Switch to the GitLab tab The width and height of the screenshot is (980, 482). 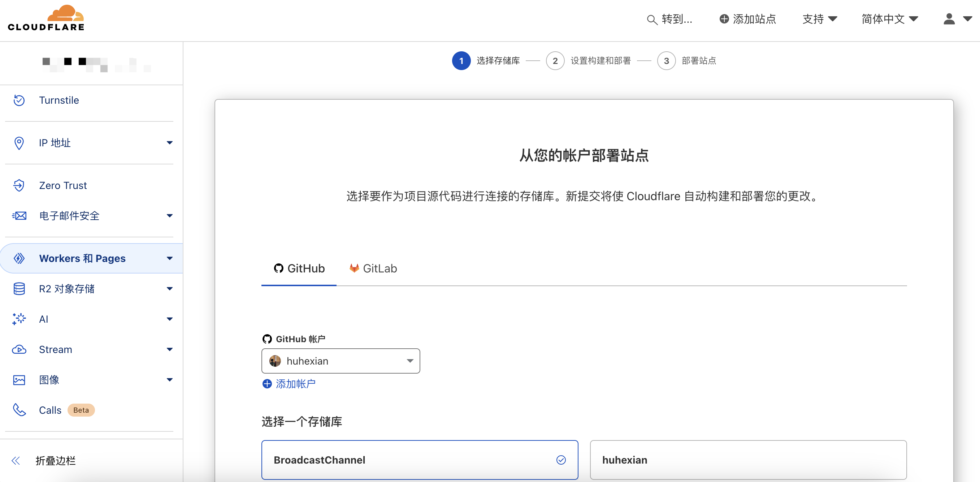coord(373,268)
